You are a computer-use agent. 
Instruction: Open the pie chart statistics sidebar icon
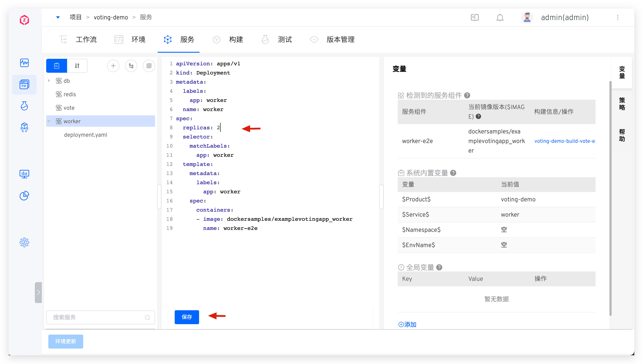(x=24, y=195)
